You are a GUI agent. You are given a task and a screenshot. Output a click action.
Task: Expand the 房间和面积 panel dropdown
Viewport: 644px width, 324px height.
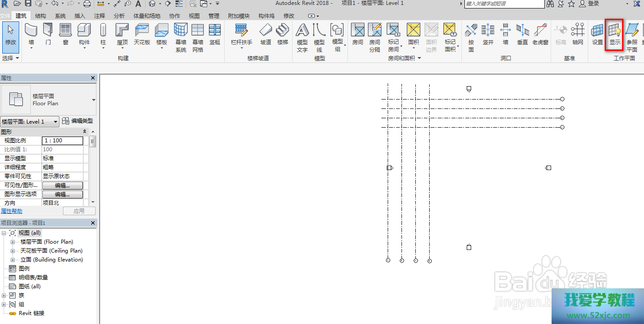419,58
